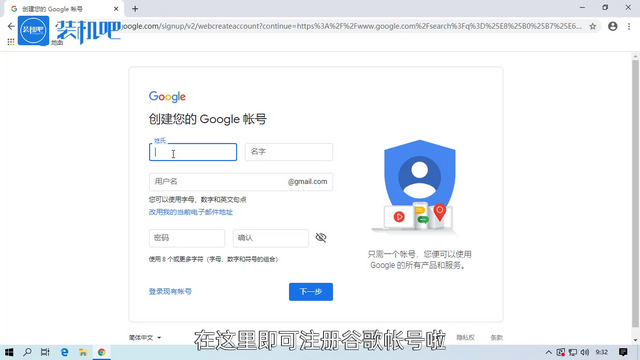Open the volume control in system tray

584,352
